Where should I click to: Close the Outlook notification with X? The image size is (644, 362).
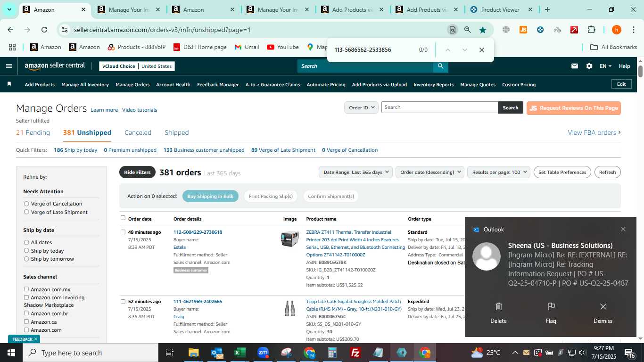point(623,229)
